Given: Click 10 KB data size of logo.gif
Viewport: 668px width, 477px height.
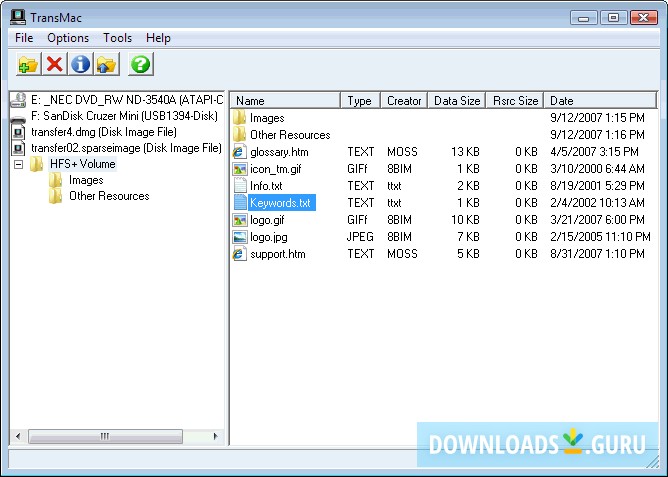Looking at the screenshot, I should 465,220.
